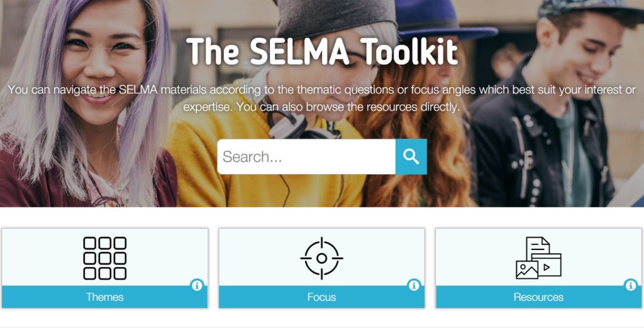Click The SELMA Toolkit heading
Image resolution: width=644 pixels, height=328 pixels.
[x=322, y=52]
